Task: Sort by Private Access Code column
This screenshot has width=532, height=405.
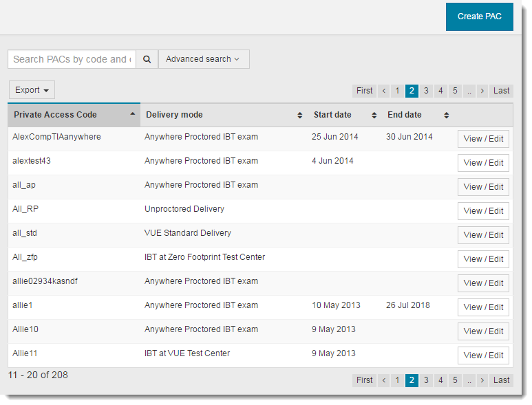Action: pyautogui.click(x=74, y=115)
